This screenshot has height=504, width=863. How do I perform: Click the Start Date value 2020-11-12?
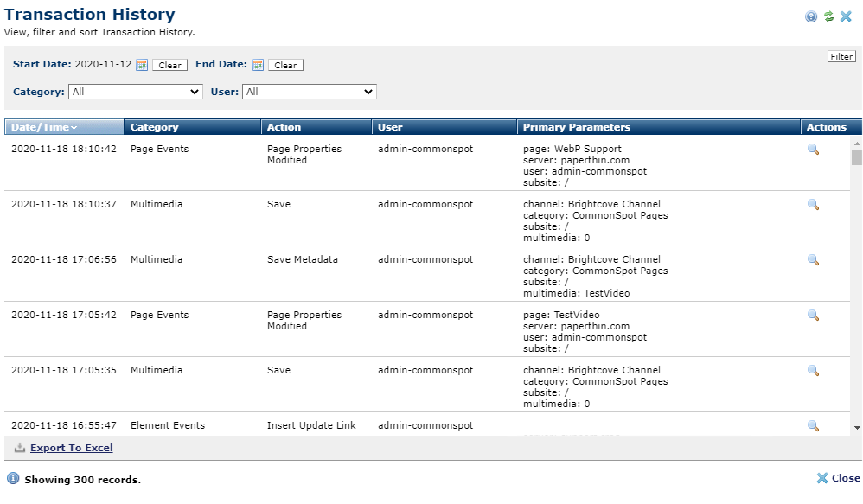tap(103, 64)
